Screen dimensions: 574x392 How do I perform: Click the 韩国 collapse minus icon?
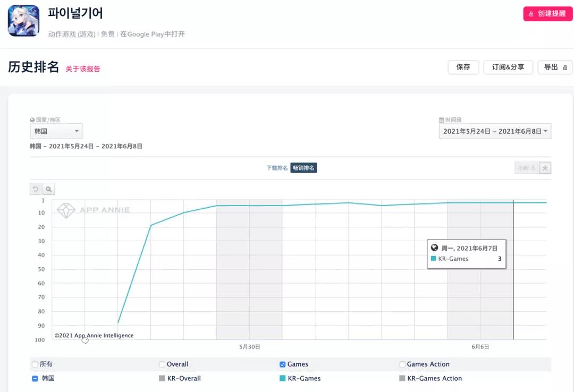tap(35, 379)
